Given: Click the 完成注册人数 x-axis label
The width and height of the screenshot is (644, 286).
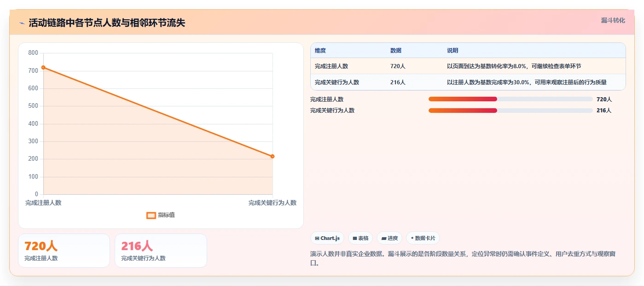Looking at the screenshot, I should coord(43,203).
